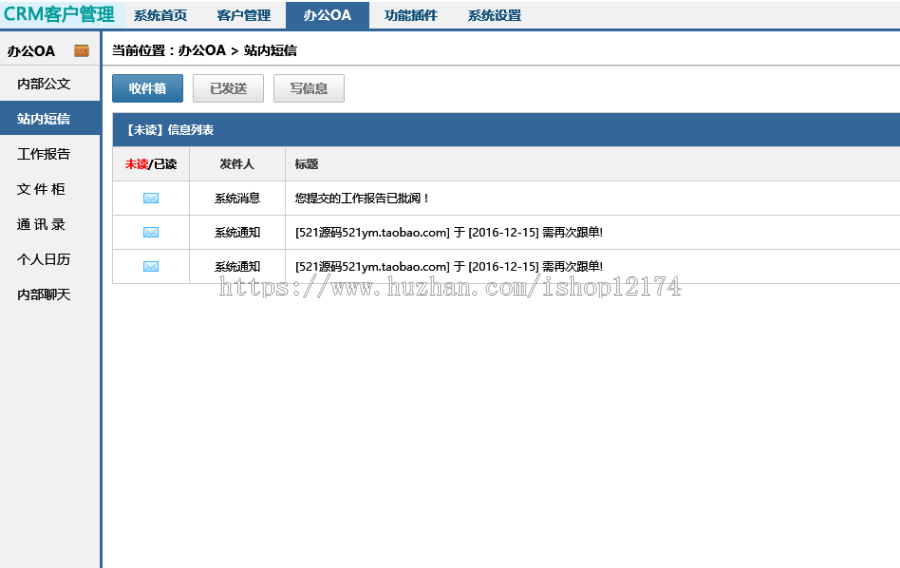The image size is (900, 568).
Task: Open 文件柜 in the sidebar
Action: pos(41,189)
